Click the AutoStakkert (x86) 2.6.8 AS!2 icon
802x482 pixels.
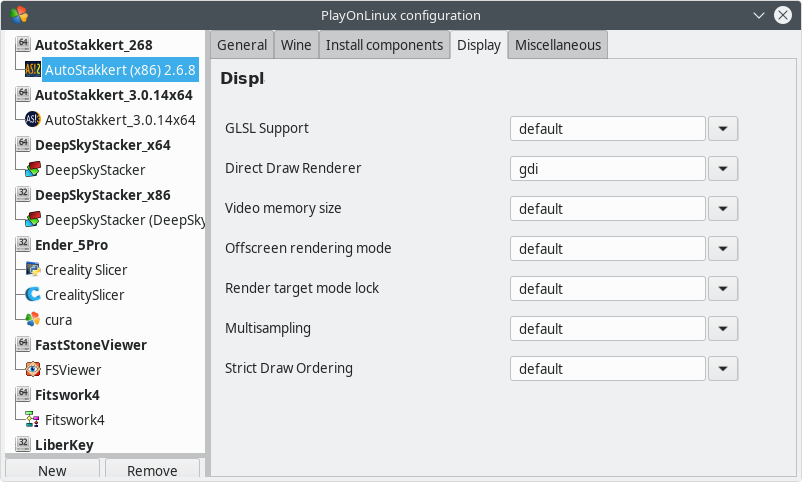[33, 70]
